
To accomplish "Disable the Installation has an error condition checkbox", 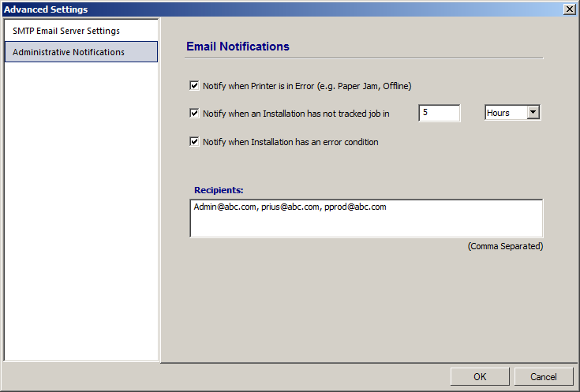I will pyautogui.click(x=194, y=142).
